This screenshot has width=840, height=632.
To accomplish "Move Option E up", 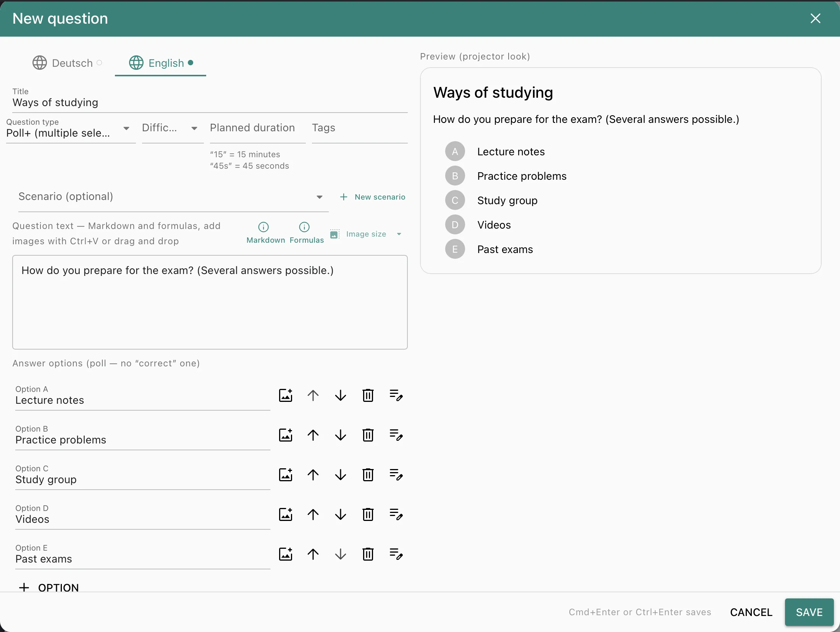I will [313, 554].
